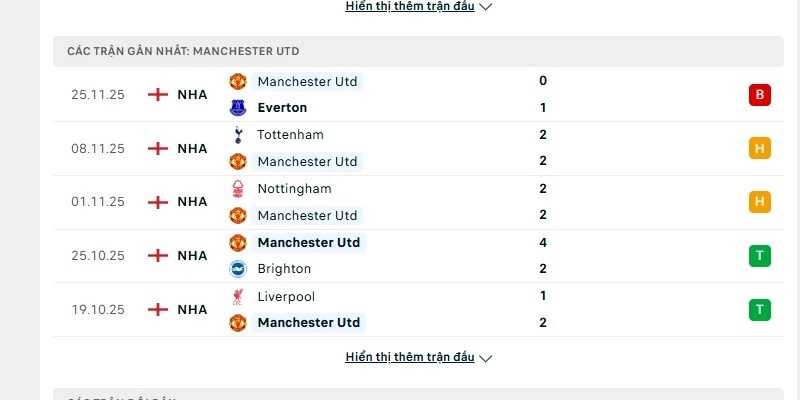Click England flag icon for 19.10.25 match
This screenshot has width=800, height=400.
pyautogui.click(x=157, y=310)
